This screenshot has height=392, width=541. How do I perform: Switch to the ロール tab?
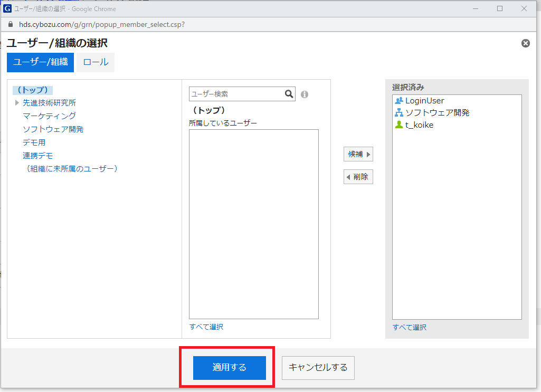(x=96, y=62)
